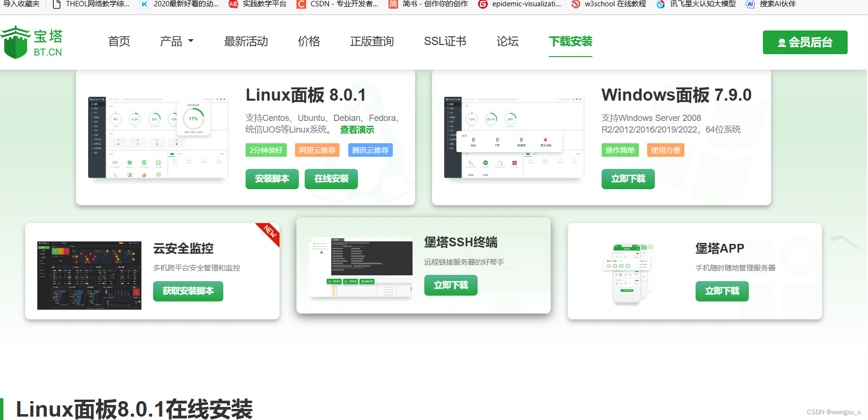Open the Windows面板 screenshot thumbnail
The image size is (868, 420).
tap(514, 137)
